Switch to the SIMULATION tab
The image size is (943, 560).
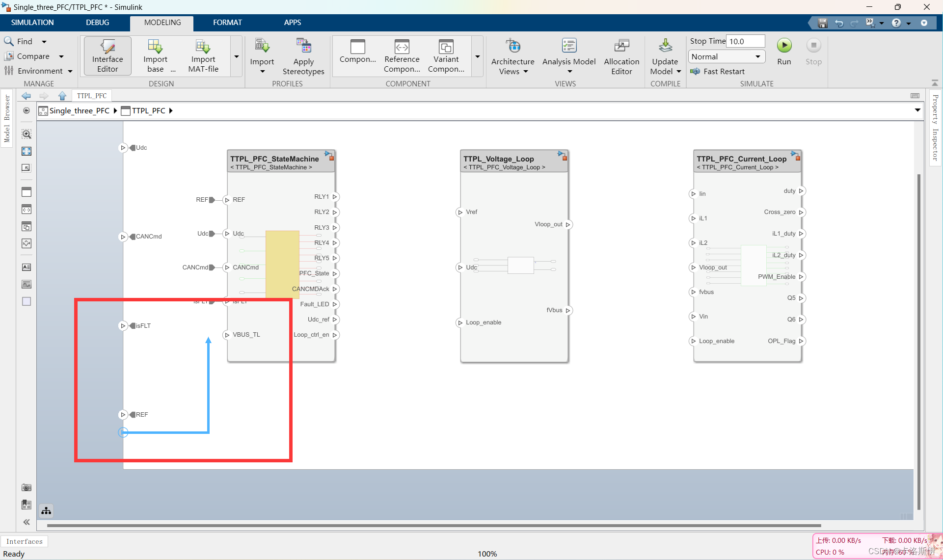(x=32, y=23)
